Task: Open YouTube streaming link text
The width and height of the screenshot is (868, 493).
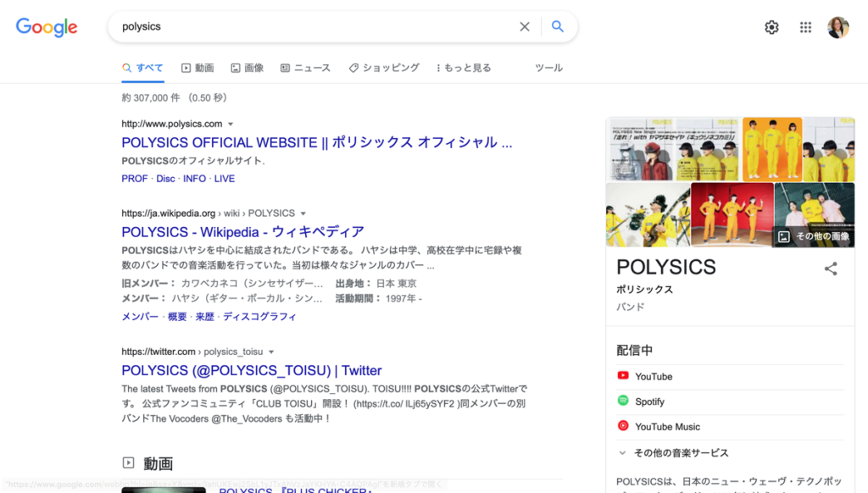Action: 654,376
